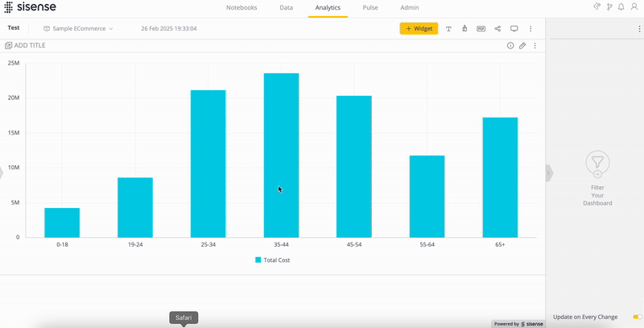The image size is (644, 328).
Task: Click the 35-44 age bar
Action: click(x=281, y=155)
